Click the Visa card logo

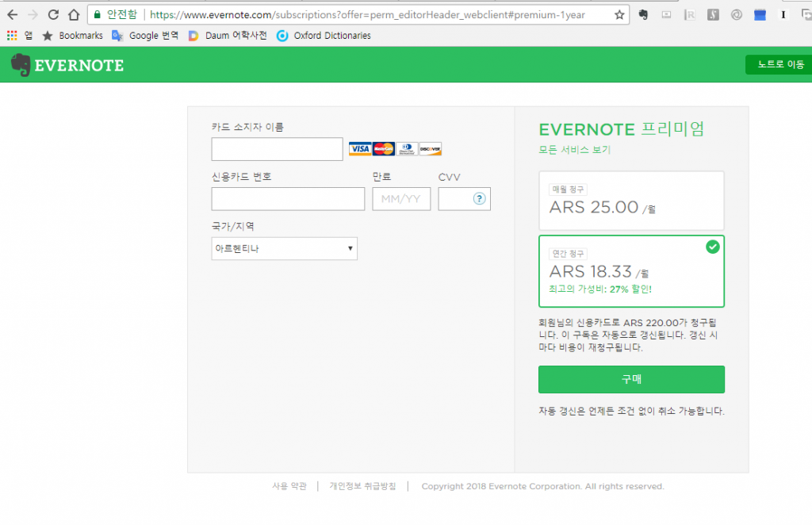[x=360, y=149]
